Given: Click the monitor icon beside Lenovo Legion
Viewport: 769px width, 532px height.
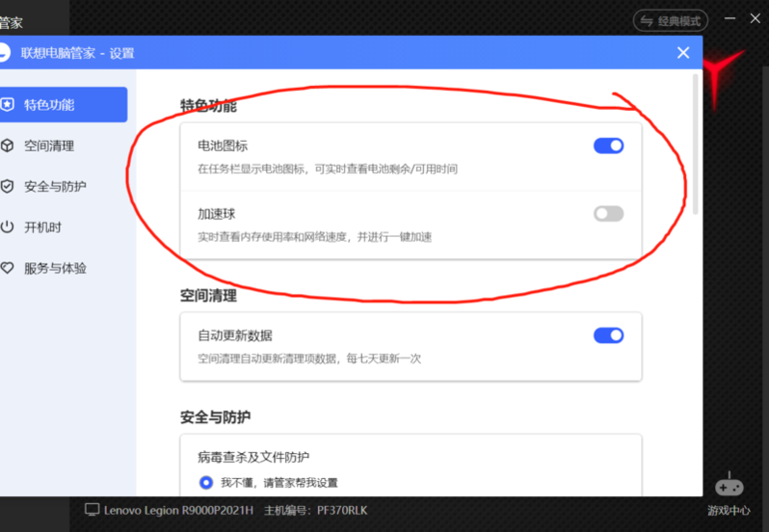Looking at the screenshot, I should click(x=93, y=509).
